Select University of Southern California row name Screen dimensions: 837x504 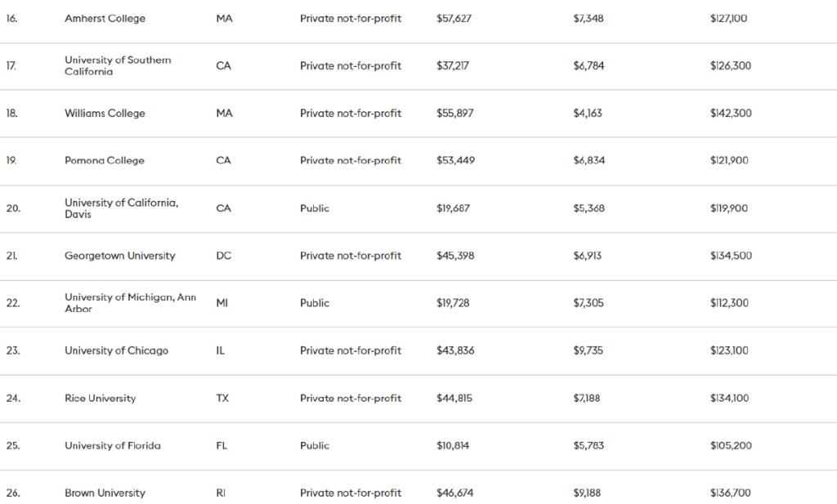[118, 65]
